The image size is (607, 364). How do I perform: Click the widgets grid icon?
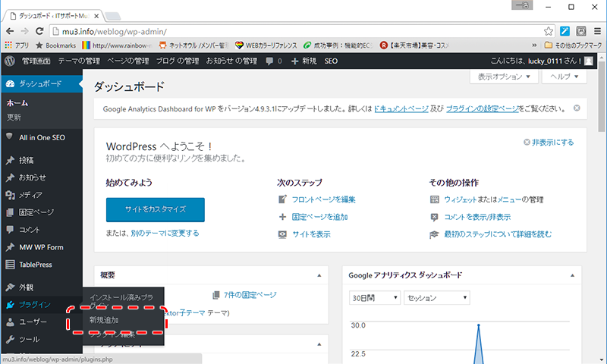coord(434,199)
